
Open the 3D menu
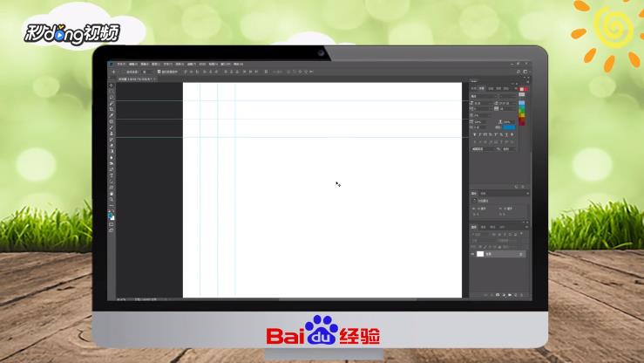pos(202,64)
